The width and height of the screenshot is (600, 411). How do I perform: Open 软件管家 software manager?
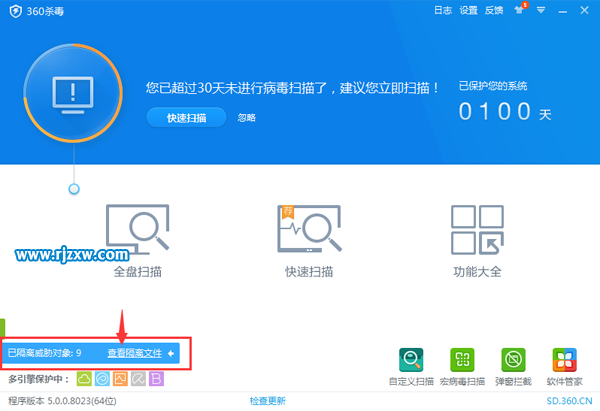pos(564,367)
